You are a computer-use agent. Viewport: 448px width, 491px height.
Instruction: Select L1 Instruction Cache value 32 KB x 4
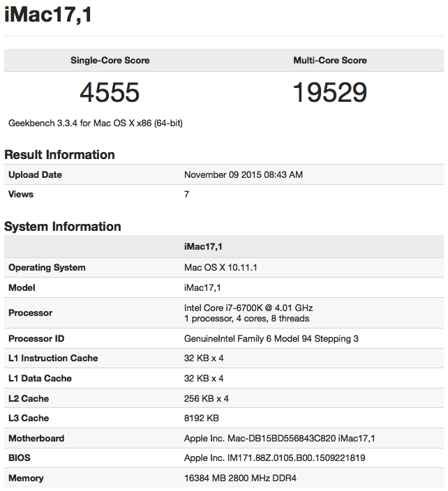[x=204, y=358]
